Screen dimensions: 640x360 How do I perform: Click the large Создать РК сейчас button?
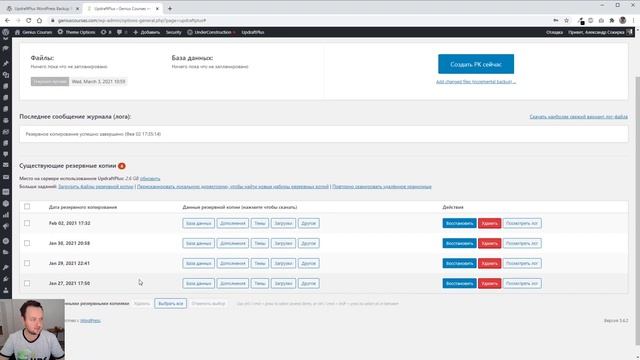pos(476,64)
